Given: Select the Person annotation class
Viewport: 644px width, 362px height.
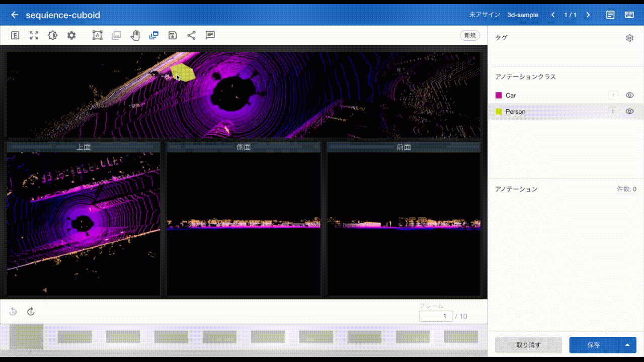Looking at the screenshot, I should pyautogui.click(x=566, y=111).
